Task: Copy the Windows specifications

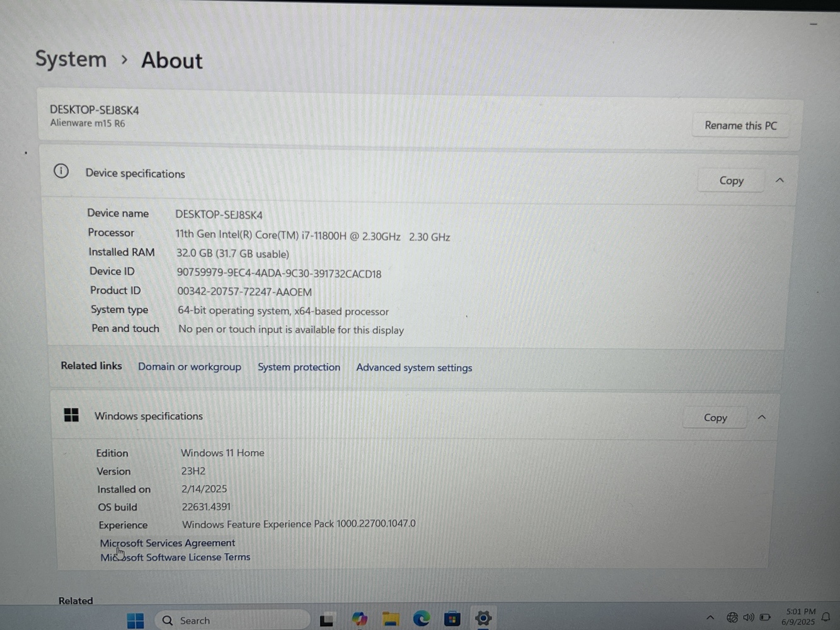Action: click(x=715, y=418)
